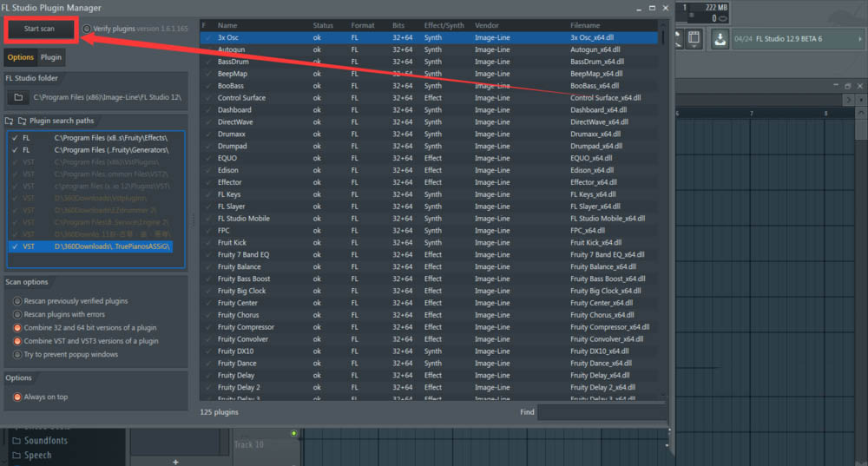Click the Find search field

coord(602,412)
